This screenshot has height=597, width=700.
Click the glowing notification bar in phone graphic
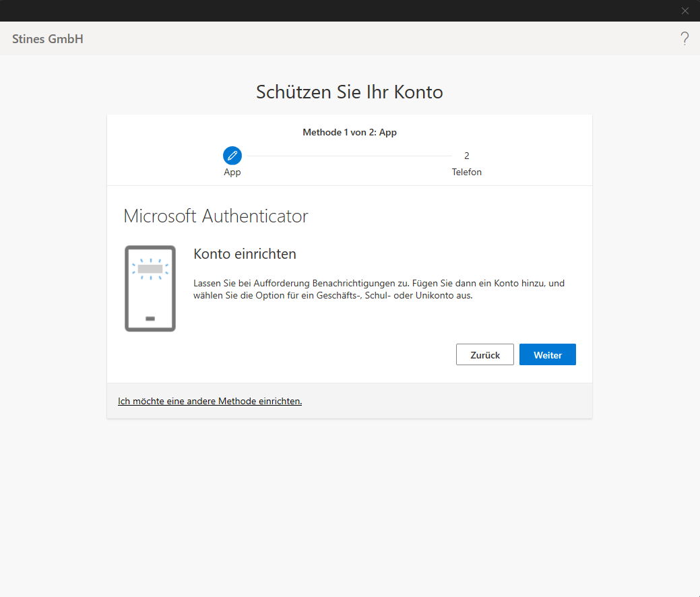pos(150,268)
